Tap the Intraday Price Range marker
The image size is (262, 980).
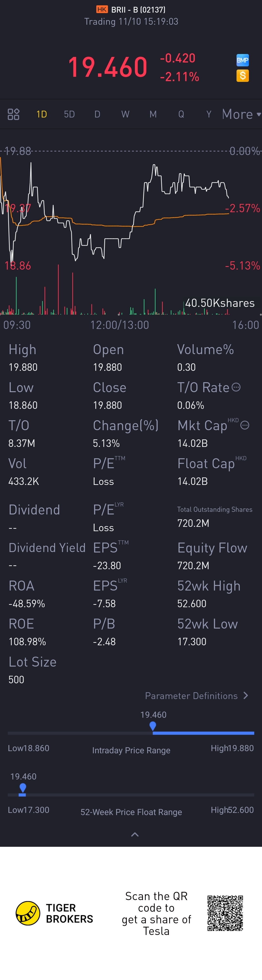(x=153, y=726)
